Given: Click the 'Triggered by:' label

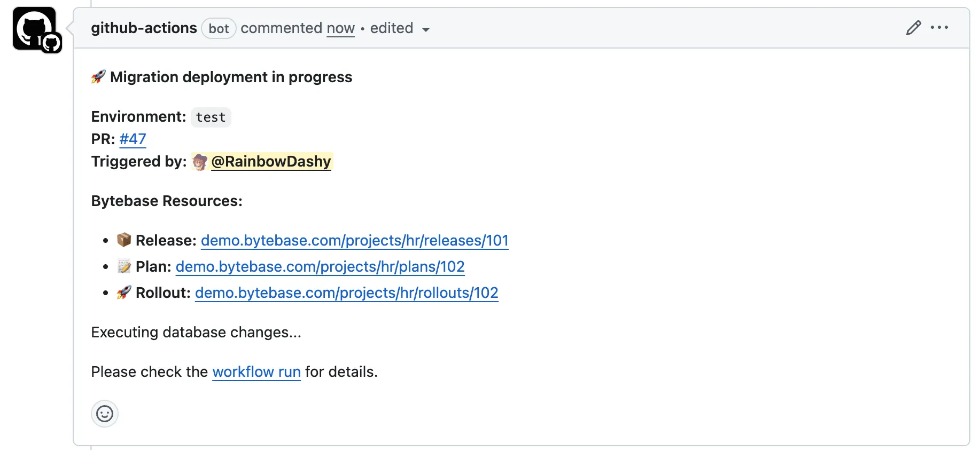Looking at the screenshot, I should (x=139, y=162).
